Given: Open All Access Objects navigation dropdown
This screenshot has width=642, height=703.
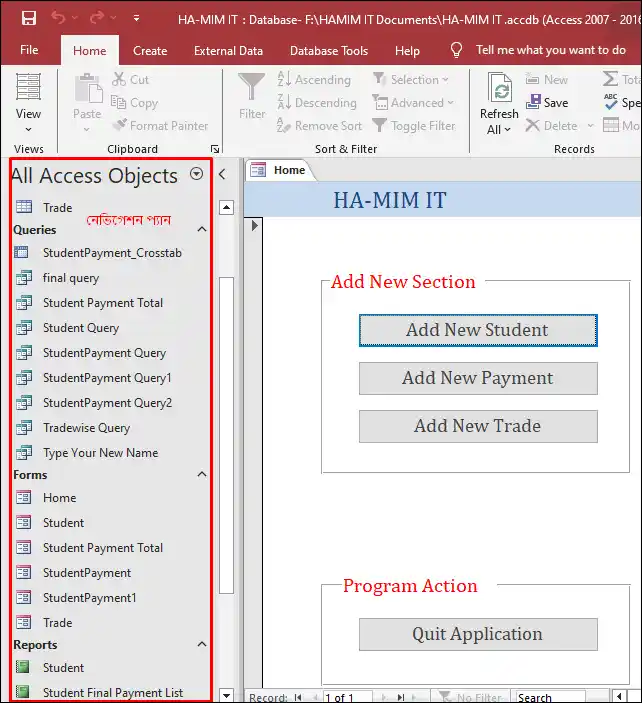Looking at the screenshot, I should pyautogui.click(x=196, y=174).
